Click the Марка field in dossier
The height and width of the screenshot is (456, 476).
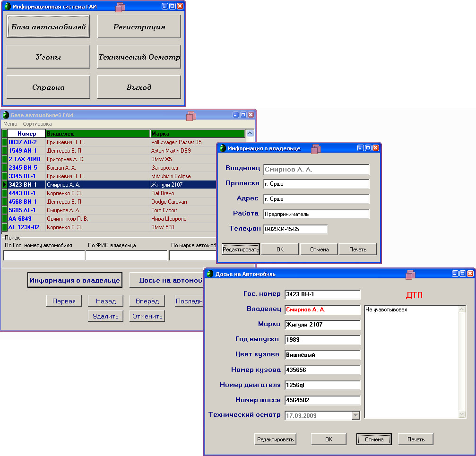322,325
